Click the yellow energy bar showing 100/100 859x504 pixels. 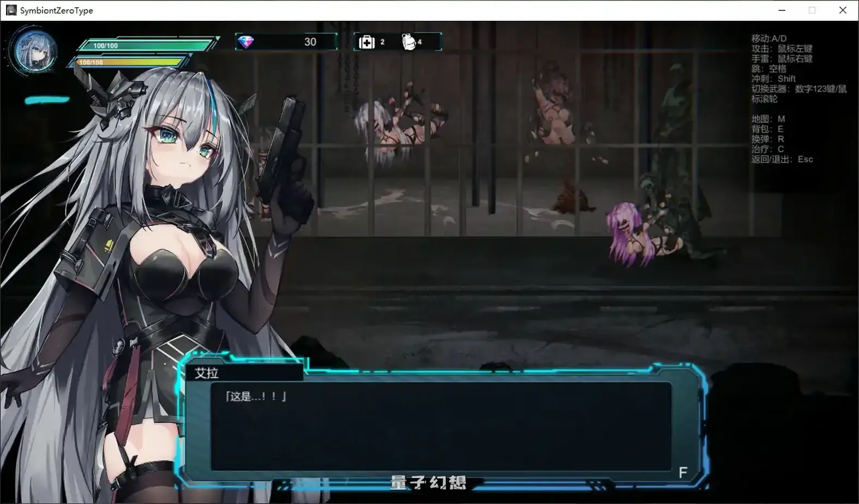point(129,62)
